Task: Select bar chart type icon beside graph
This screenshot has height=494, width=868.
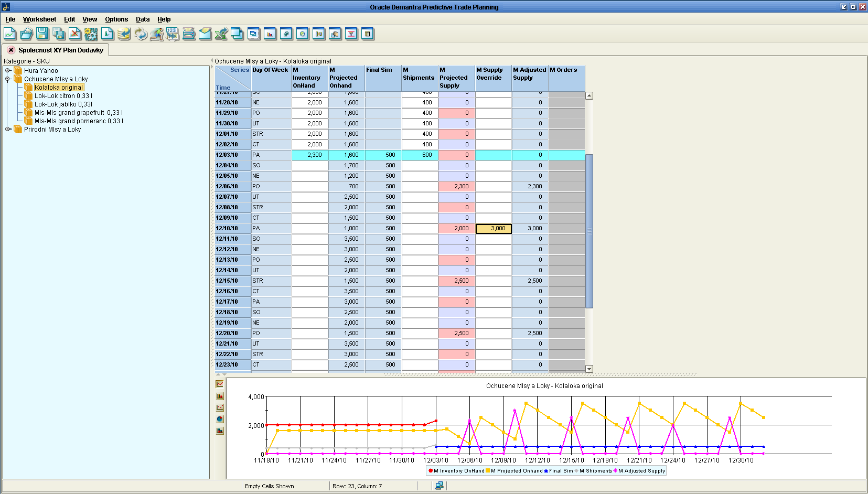Action: pos(220,396)
